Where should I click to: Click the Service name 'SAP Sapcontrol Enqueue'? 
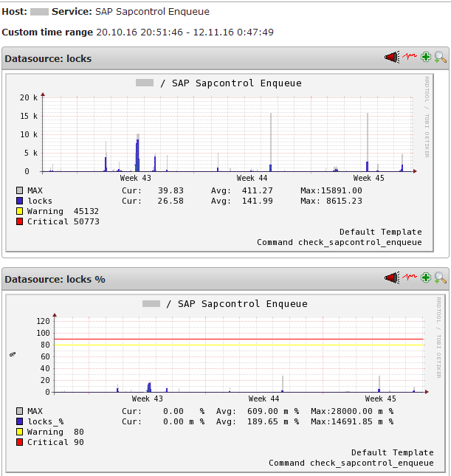point(153,12)
